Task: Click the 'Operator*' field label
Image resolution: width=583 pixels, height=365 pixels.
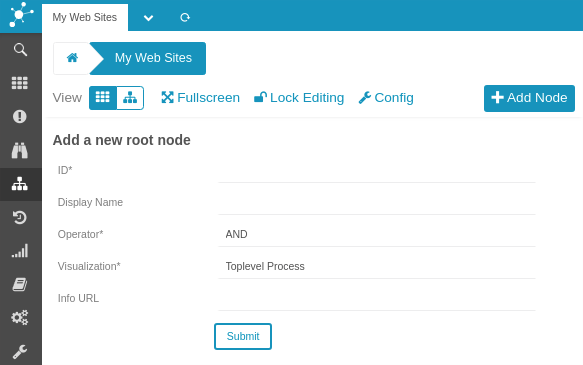Action: coord(80,234)
